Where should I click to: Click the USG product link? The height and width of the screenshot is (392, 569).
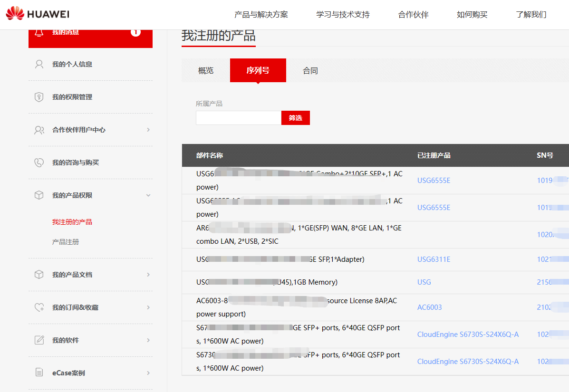pos(424,282)
